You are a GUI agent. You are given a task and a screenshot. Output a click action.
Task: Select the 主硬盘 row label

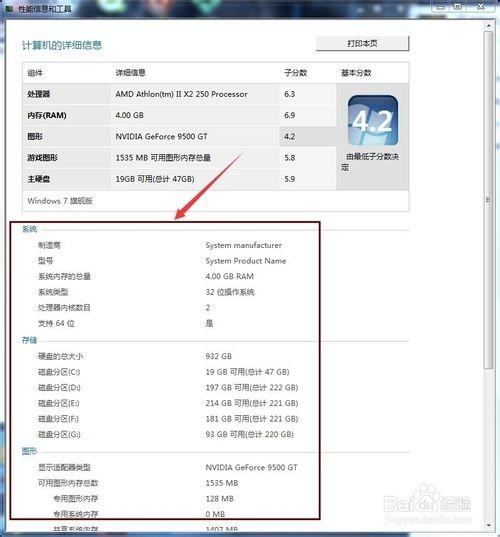[x=39, y=179]
